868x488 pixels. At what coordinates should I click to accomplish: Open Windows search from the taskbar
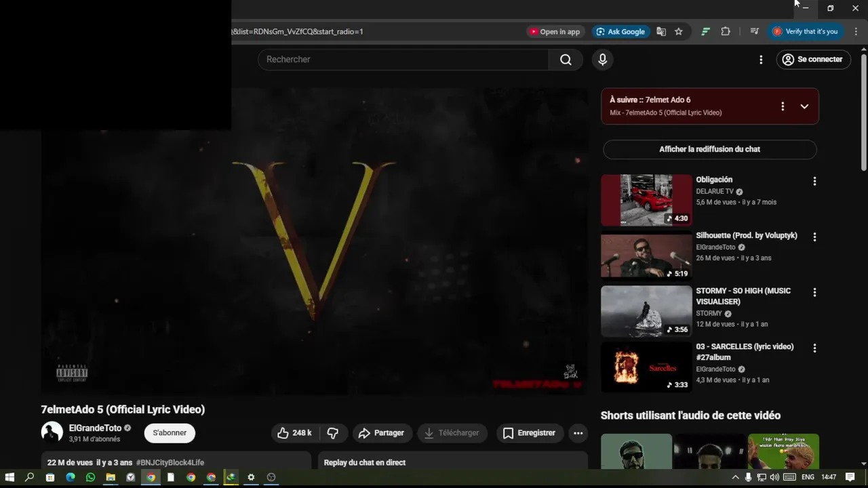[29, 477]
